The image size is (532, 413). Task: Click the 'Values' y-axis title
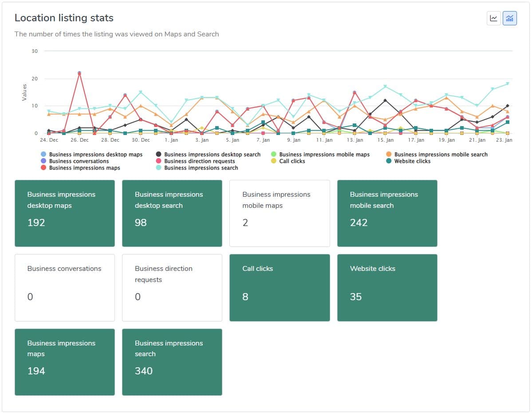click(x=24, y=92)
